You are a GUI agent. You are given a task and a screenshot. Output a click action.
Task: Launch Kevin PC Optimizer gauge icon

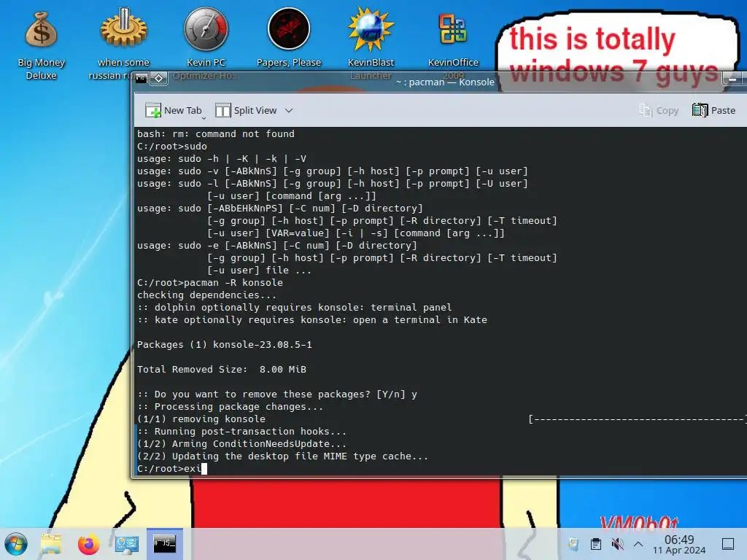pos(206,44)
